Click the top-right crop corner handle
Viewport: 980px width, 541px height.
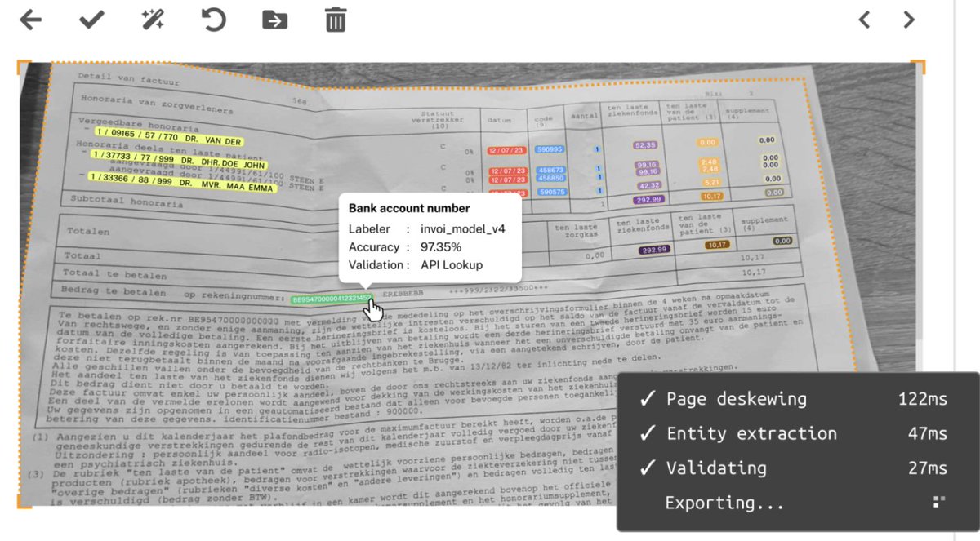[x=918, y=65]
